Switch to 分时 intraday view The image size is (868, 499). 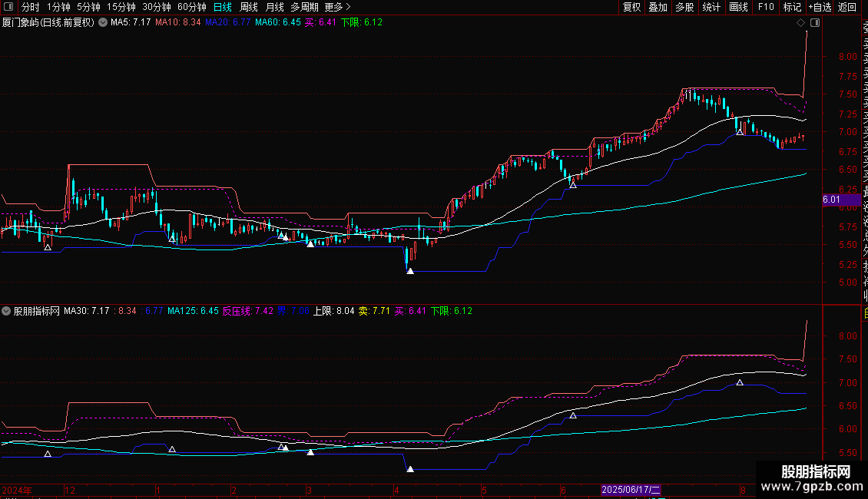pos(31,7)
